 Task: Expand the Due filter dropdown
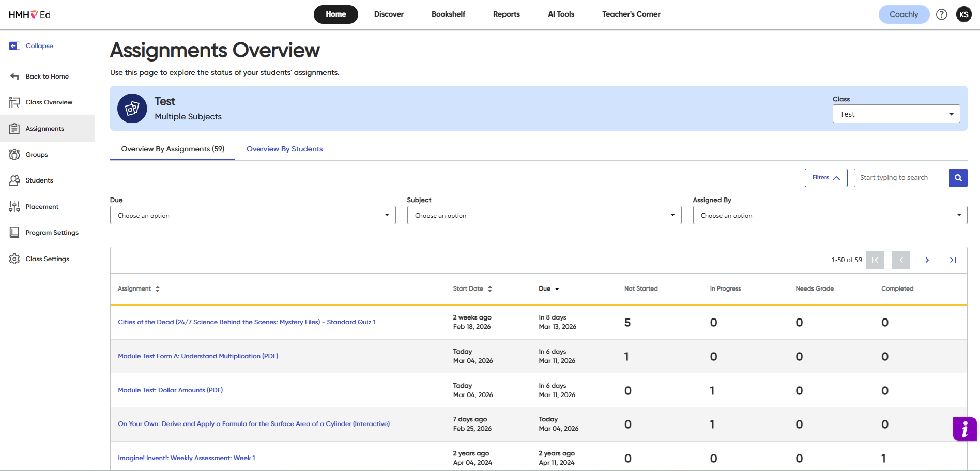point(253,215)
